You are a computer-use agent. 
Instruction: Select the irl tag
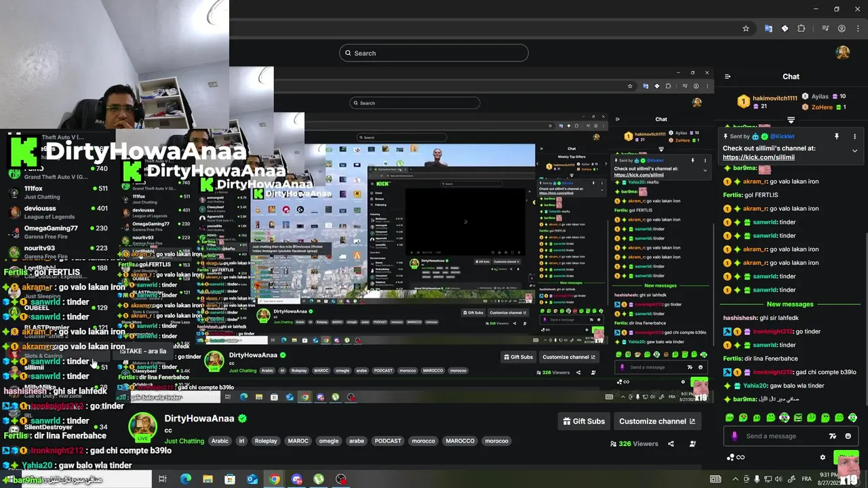[x=241, y=441]
